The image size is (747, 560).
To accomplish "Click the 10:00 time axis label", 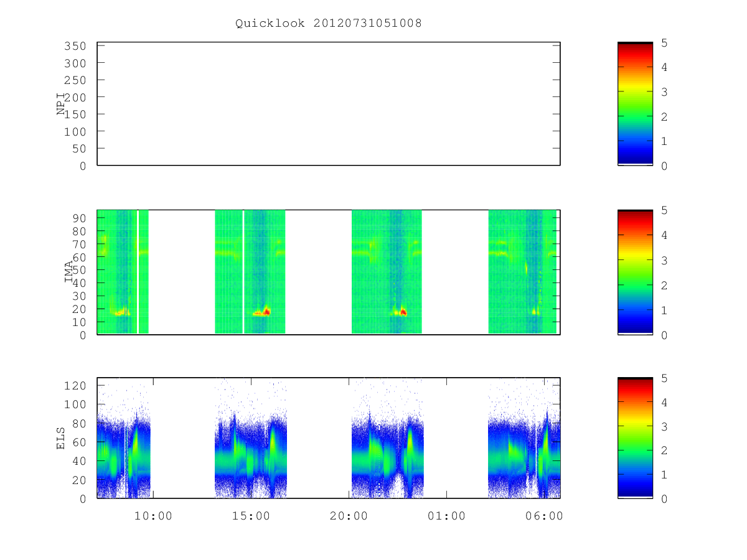I will pyautogui.click(x=153, y=516).
